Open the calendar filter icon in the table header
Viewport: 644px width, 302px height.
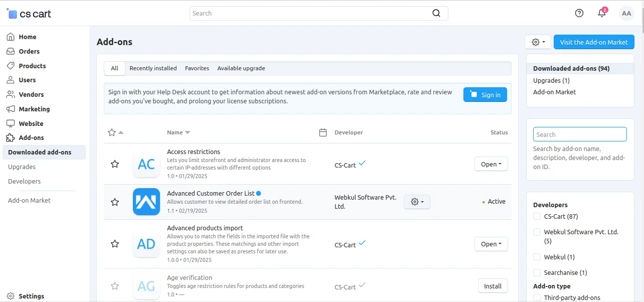(323, 132)
